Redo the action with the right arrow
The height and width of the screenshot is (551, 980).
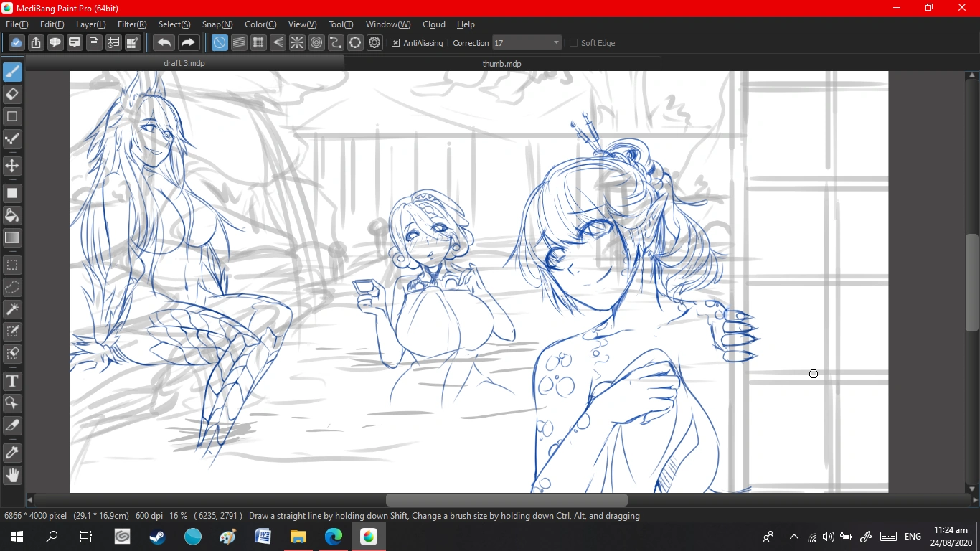188,43
